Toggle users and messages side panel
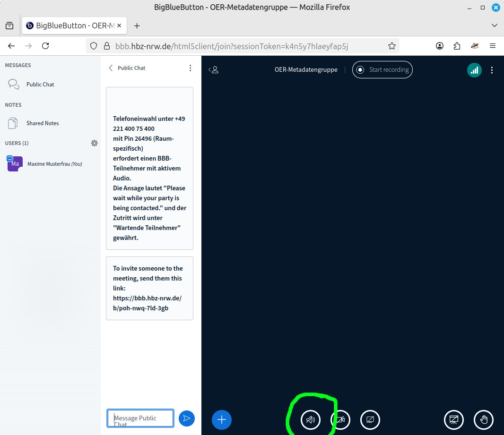The width and height of the screenshot is (504, 435). tap(214, 70)
